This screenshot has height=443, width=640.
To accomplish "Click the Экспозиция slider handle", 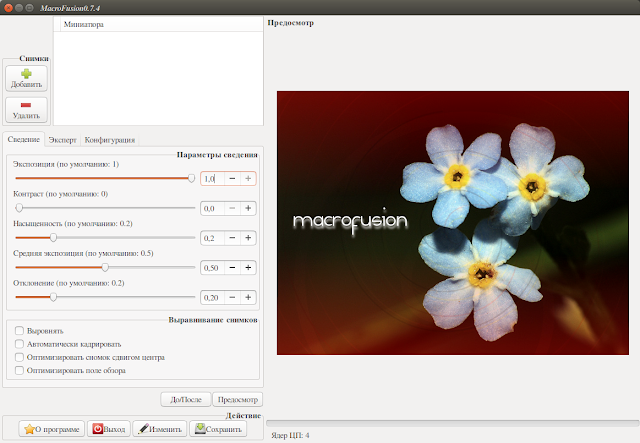I will (191, 178).
